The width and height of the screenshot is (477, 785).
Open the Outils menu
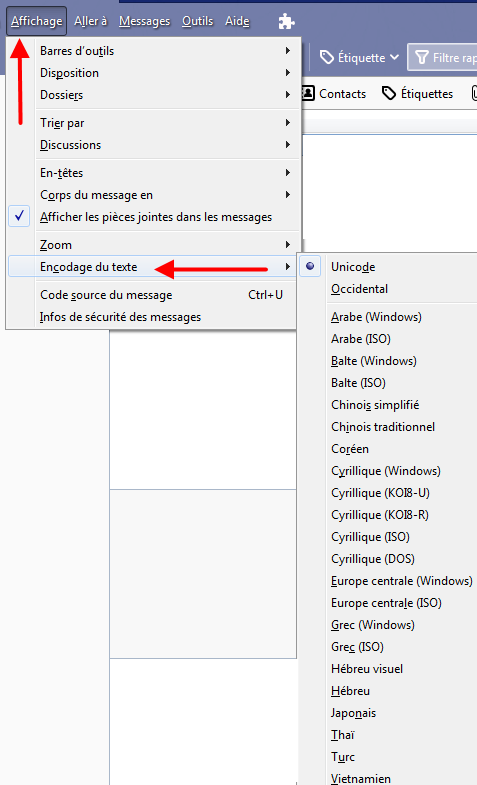pyautogui.click(x=197, y=21)
